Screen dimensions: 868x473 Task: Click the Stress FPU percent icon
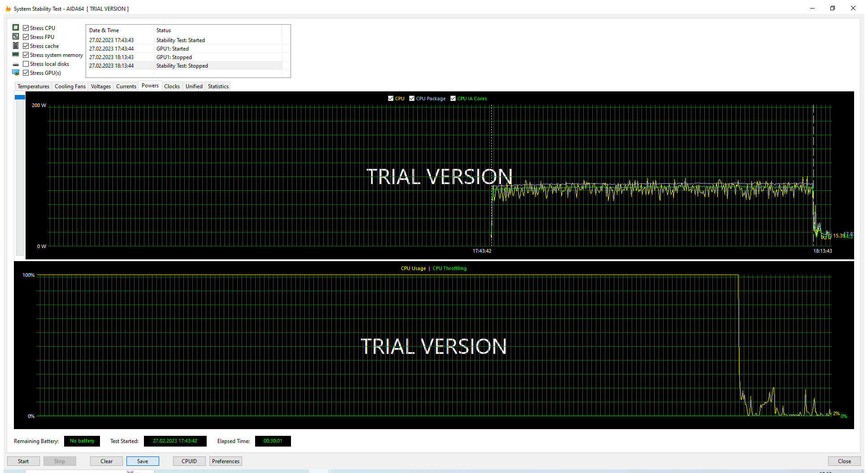pos(16,37)
